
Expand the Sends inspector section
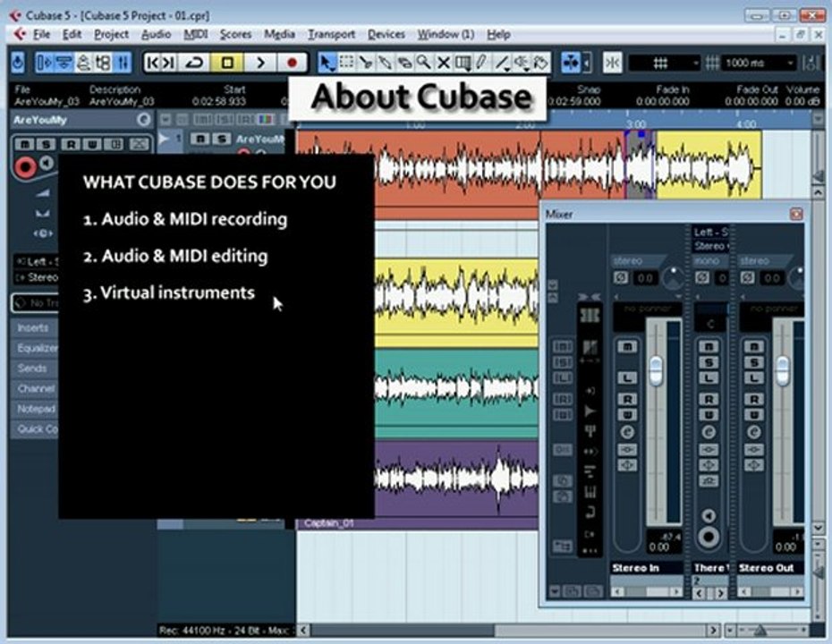click(34, 369)
